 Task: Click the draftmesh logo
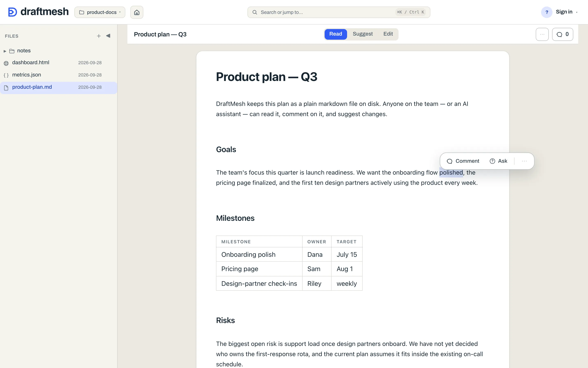click(38, 12)
